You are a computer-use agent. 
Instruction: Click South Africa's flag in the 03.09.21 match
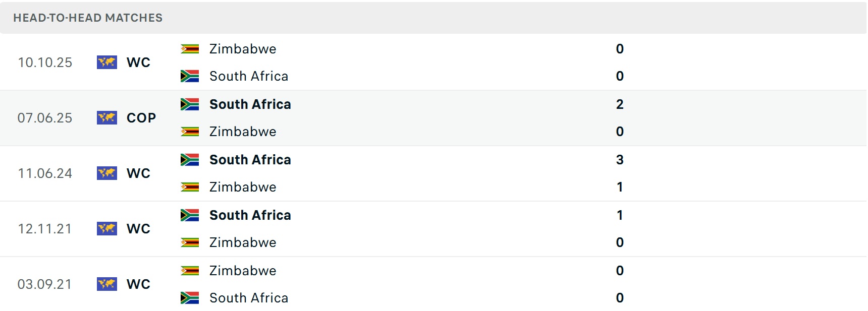(x=190, y=298)
